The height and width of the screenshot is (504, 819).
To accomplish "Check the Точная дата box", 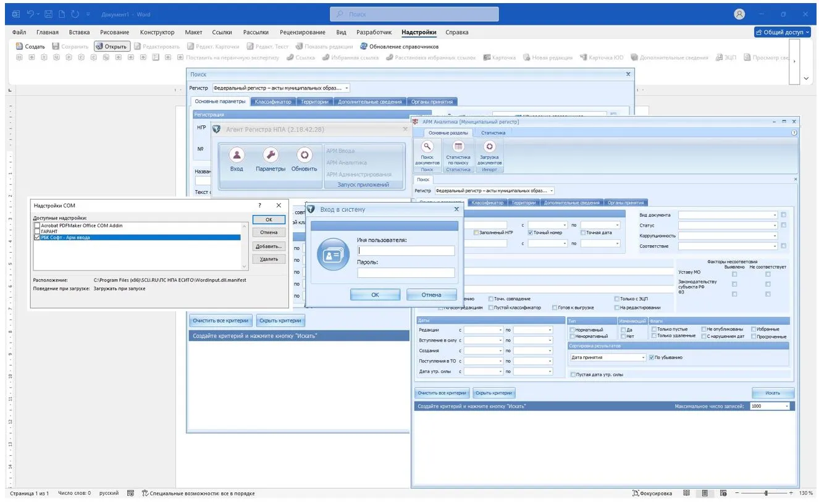I will tap(583, 233).
